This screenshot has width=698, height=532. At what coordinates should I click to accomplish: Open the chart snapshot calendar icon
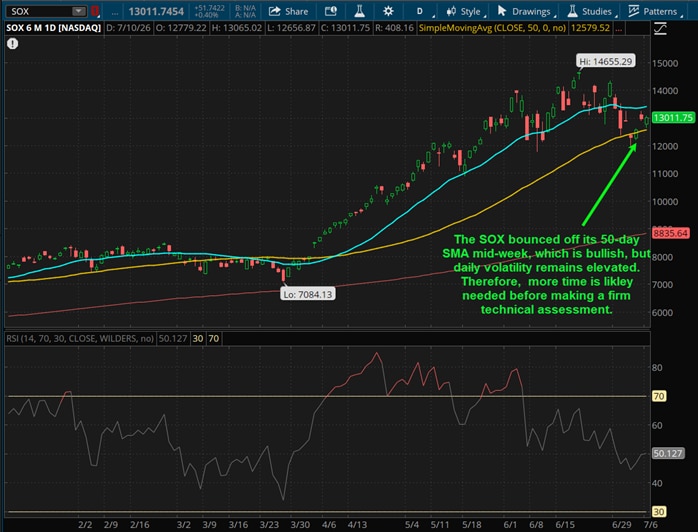(x=330, y=12)
